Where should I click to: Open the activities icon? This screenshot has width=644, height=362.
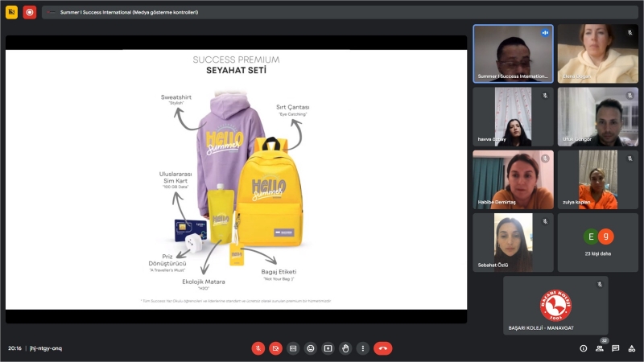click(x=632, y=348)
